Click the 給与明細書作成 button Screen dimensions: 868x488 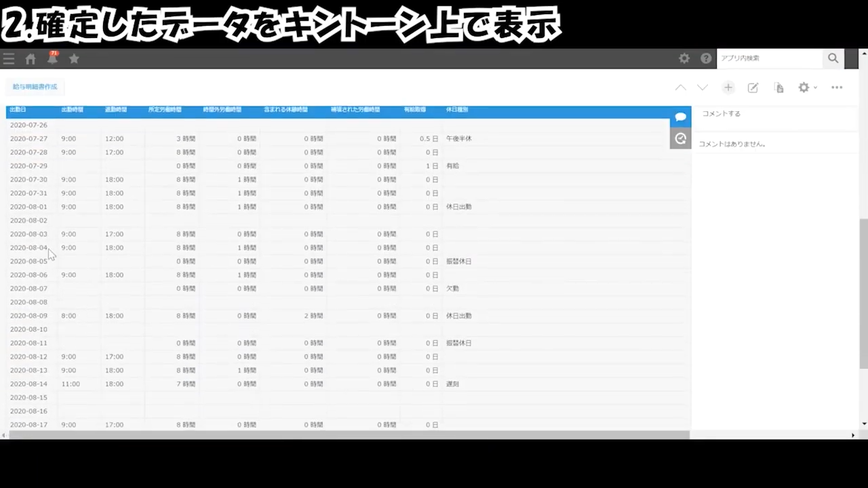click(x=35, y=87)
